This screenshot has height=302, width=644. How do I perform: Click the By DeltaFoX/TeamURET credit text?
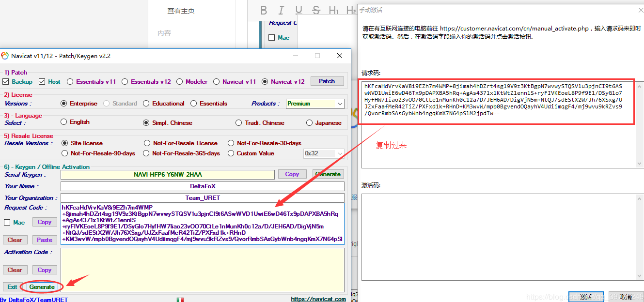pyautogui.click(x=34, y=300)
